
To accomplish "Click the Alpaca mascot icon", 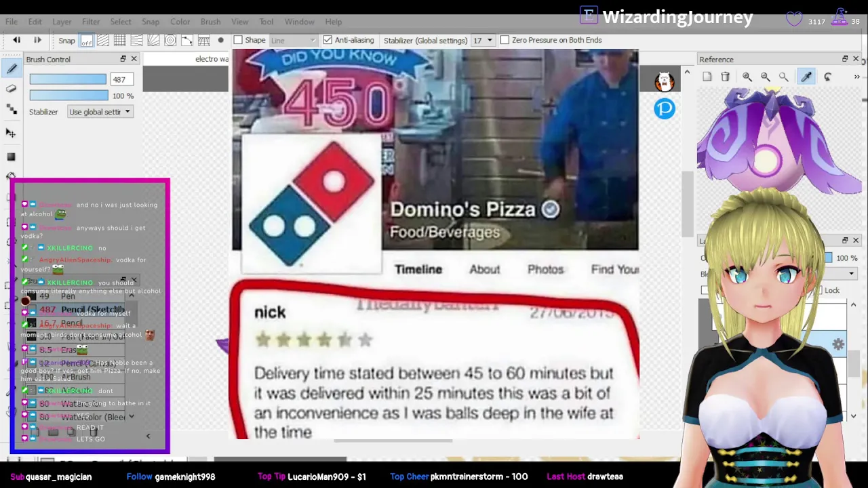I will (665, 82).
